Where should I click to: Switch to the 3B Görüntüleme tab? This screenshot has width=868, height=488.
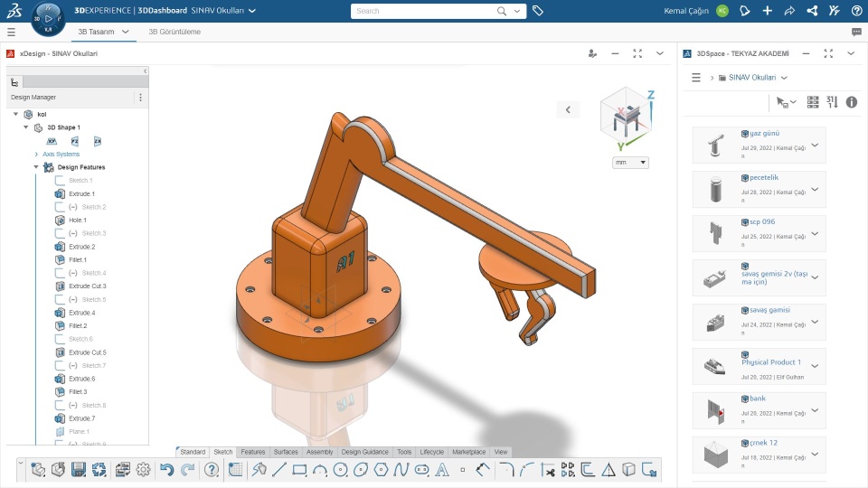click(x=175, y=32)
